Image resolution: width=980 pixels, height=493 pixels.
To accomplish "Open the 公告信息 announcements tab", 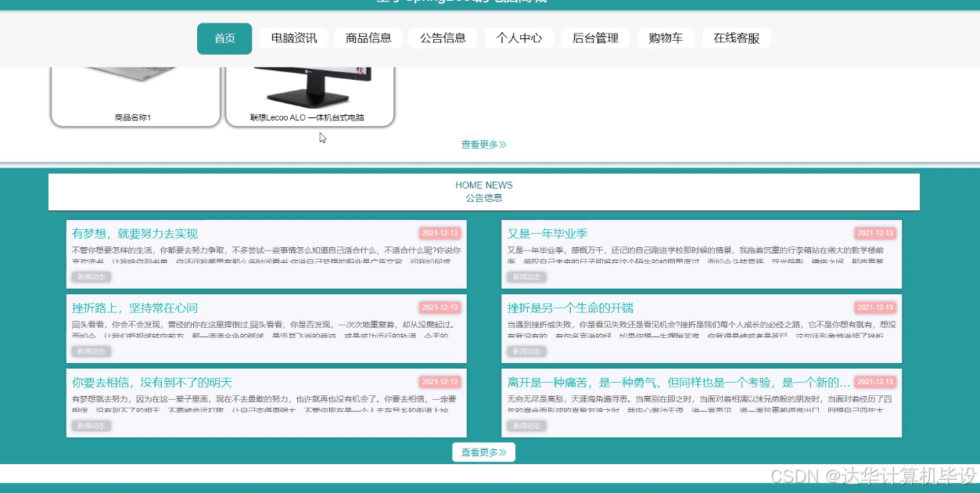I will pos(443,37).
